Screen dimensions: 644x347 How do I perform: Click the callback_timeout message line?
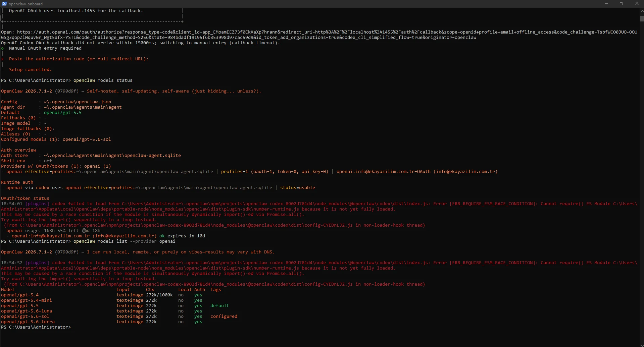point(140,43)
